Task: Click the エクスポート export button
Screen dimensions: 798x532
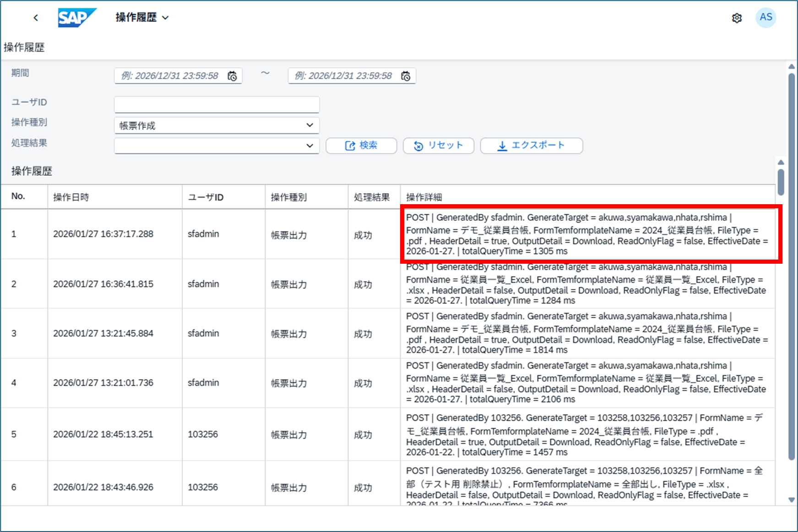Action: 531,146
